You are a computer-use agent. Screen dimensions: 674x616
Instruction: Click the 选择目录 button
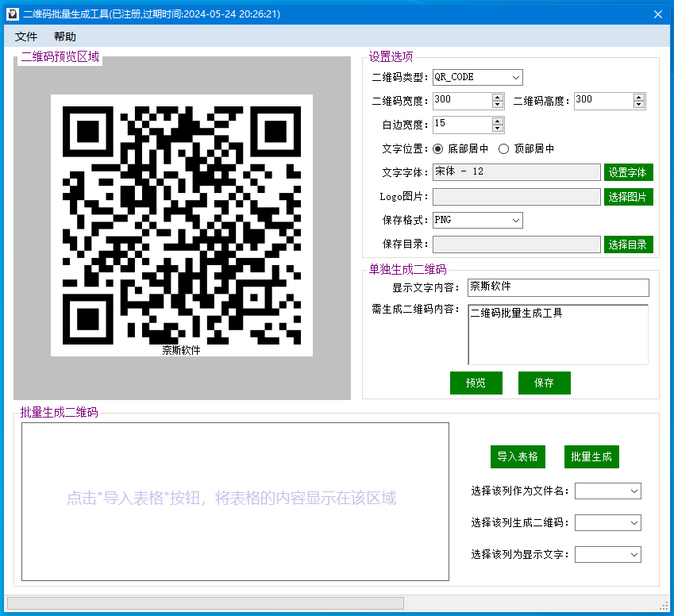628,244
